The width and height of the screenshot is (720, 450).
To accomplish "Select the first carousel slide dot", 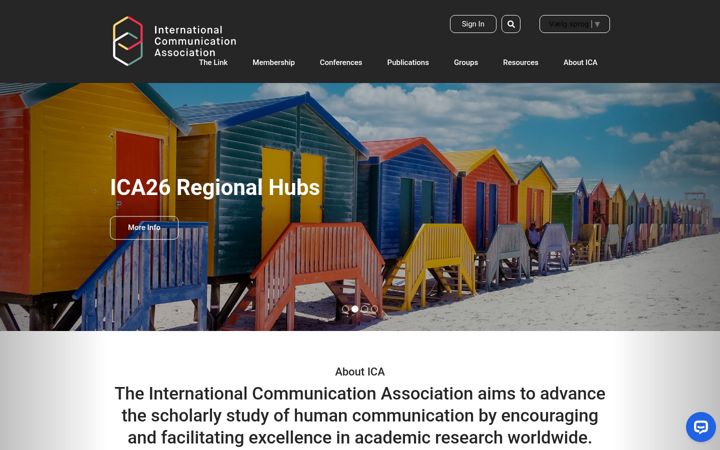I will pos(345,309).
